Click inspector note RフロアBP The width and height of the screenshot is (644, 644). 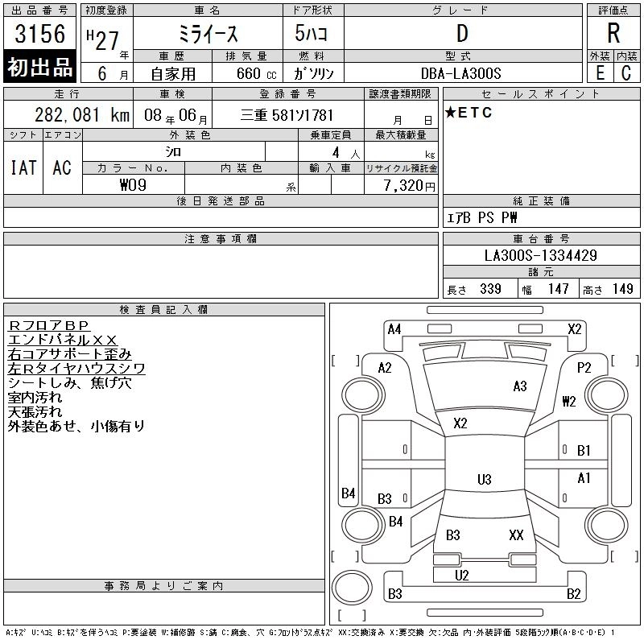[48, 326]
